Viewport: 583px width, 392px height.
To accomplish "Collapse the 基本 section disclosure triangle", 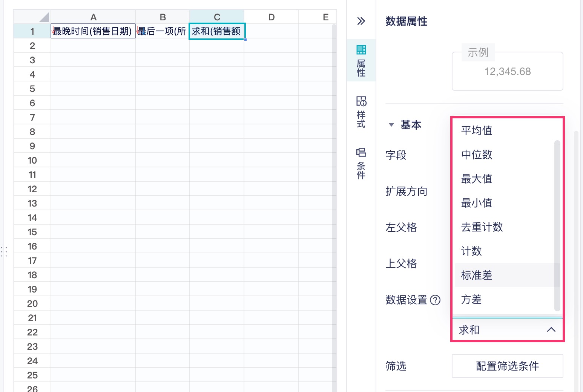I will (x=391, y=125).
